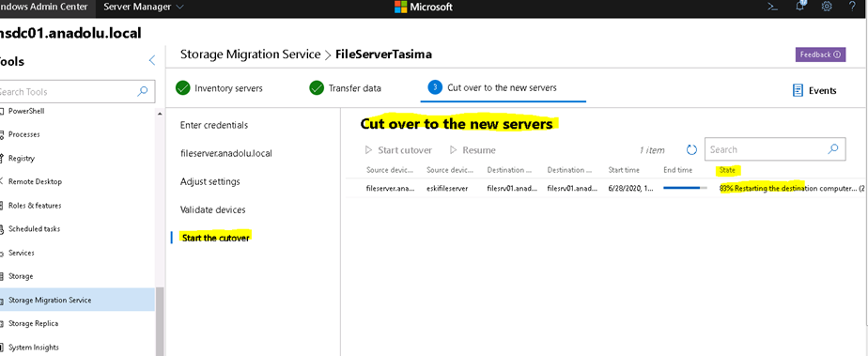This screenshot has height=356, width=868.
Task: Click the Resume button
Action: (473, 150)
